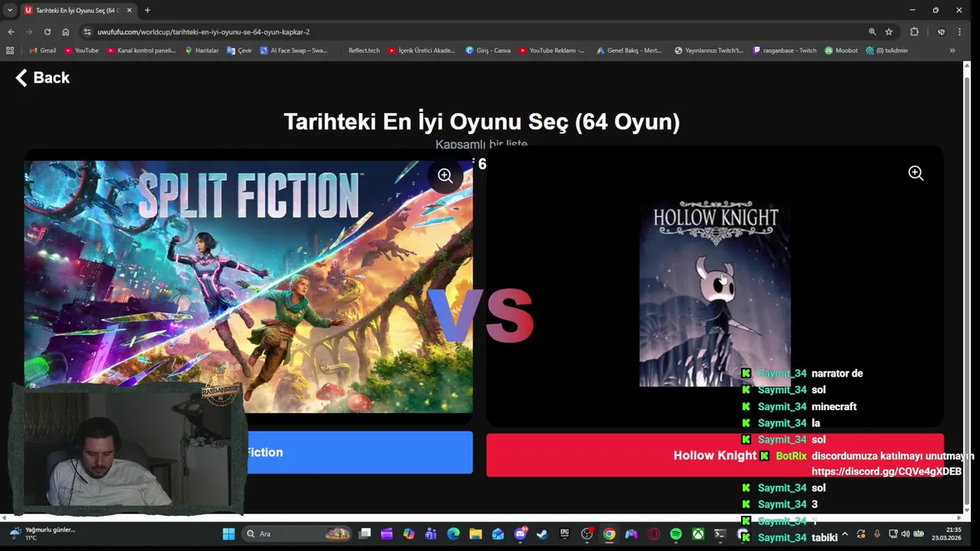Open the weather widget Yağmurlu günler

click(x=41, y=533)
